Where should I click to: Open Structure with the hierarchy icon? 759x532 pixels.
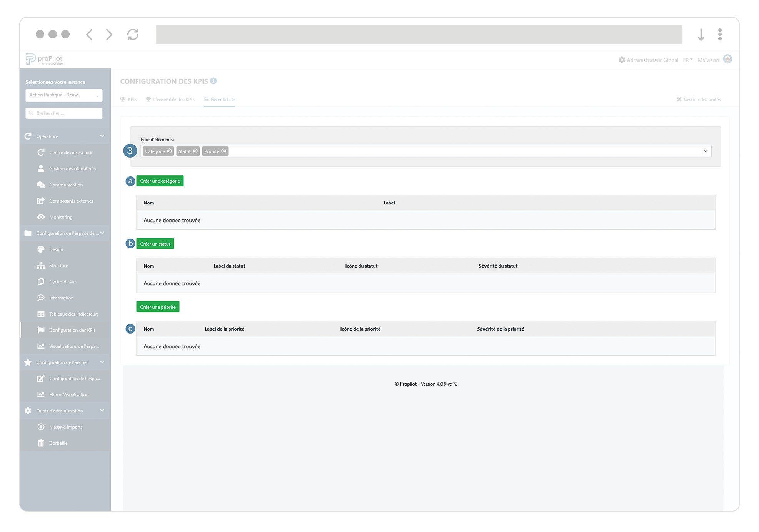coord(41,265)
